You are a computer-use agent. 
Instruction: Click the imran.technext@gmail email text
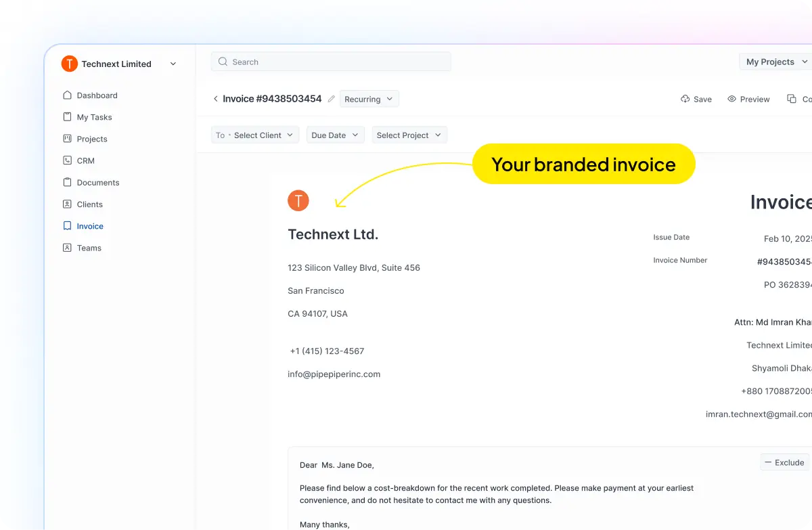[759, 414]
